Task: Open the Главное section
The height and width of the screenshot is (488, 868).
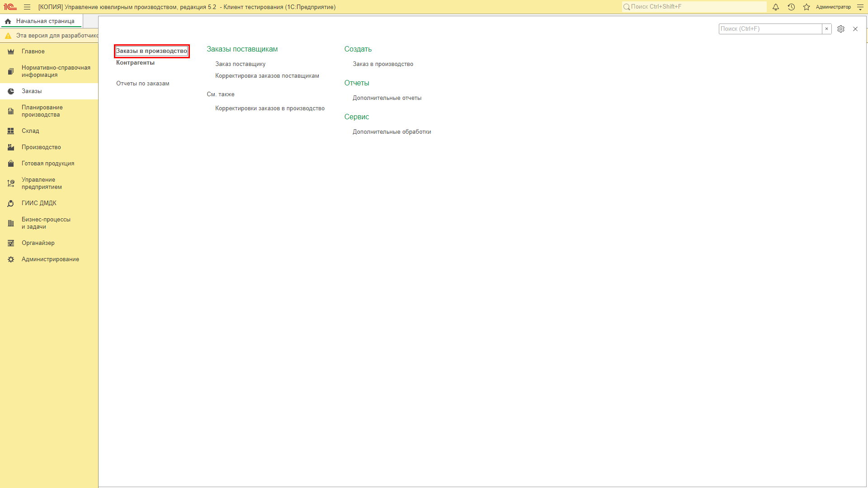Action: (49, 52)
